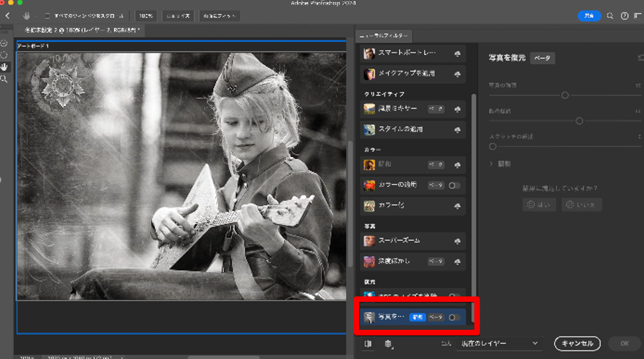Select the Hand tool in left toolbar

pos(4,67)
